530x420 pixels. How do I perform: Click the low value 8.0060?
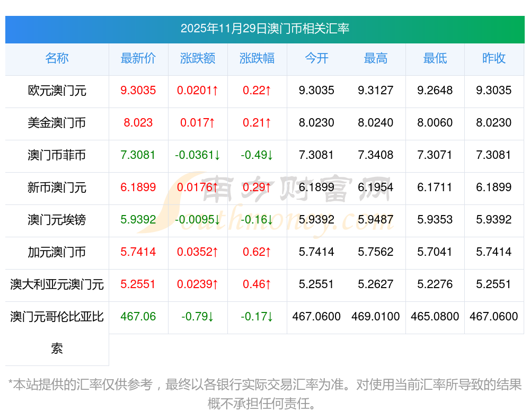(435, 122)
